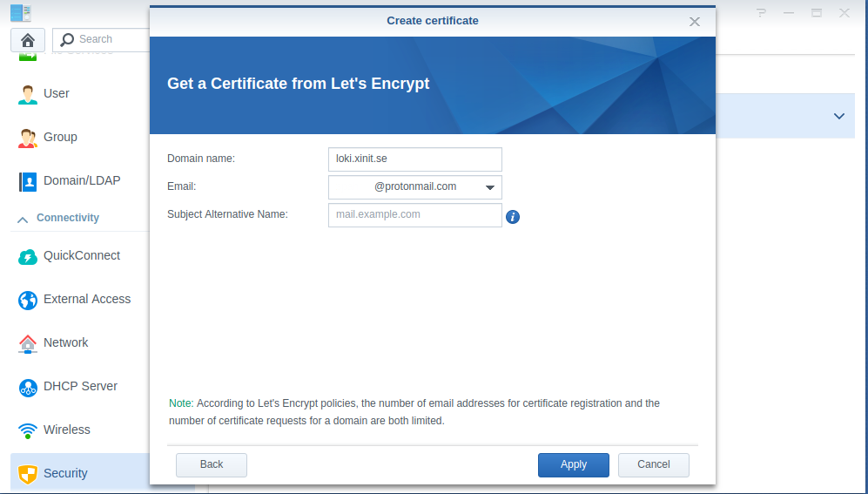Click the Let's Encrypt policy note text
The image size is (868, 494).
414,412
